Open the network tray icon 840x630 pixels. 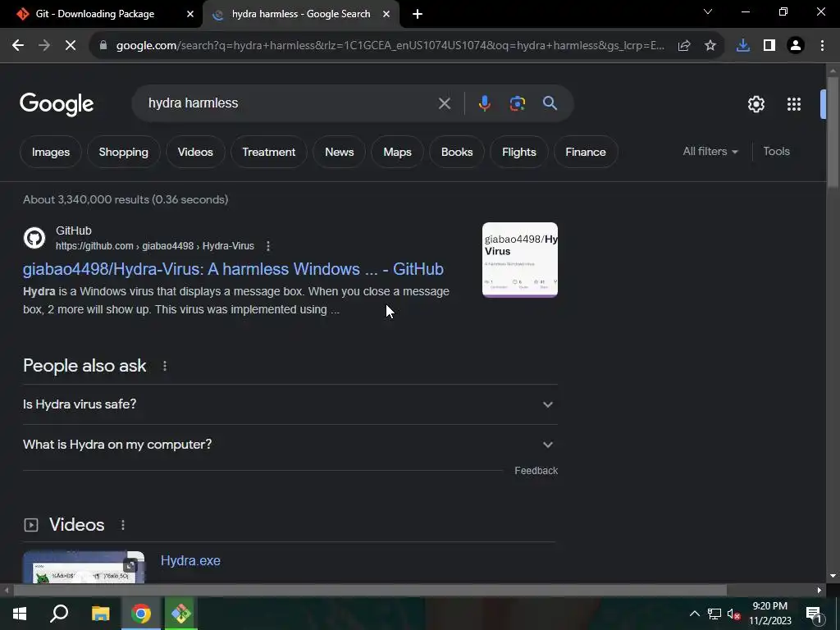point(714,614)
